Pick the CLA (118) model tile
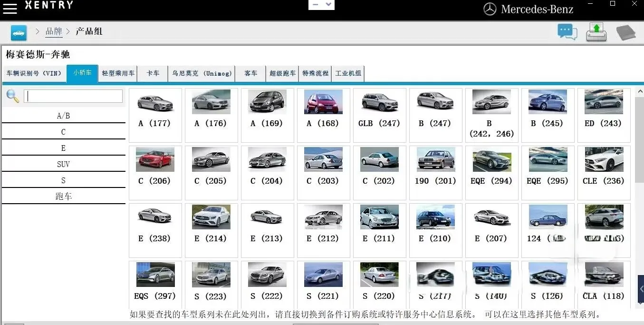Image resolution: width=644 pixels, height=325 pixels. [x=604, y=285]
